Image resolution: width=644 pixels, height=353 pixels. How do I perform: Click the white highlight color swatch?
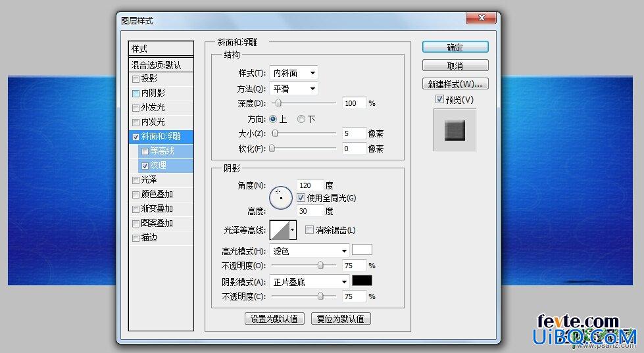tap(362, 250)
